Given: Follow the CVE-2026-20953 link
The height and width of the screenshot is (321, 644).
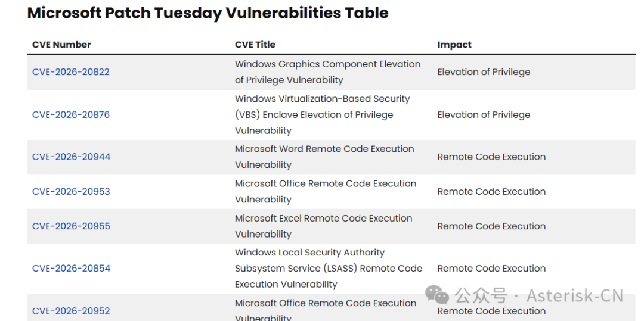Looking at the screenshot, I should pyautogui.click(x=71, y=191).
